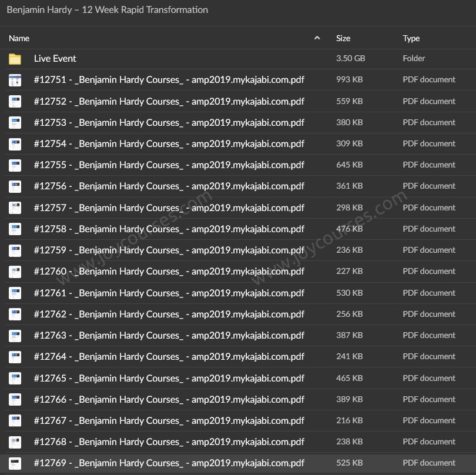Image resolution: width=476 pixels, height=475 pixels.
Task: Click PDF icon for file #12751
Action: (x=15, y=80)
